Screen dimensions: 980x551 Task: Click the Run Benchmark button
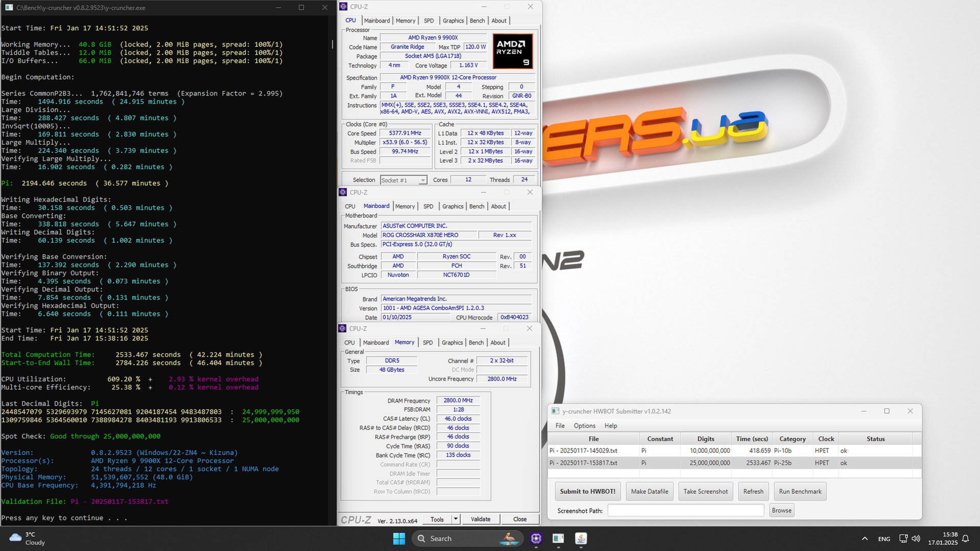800,491
